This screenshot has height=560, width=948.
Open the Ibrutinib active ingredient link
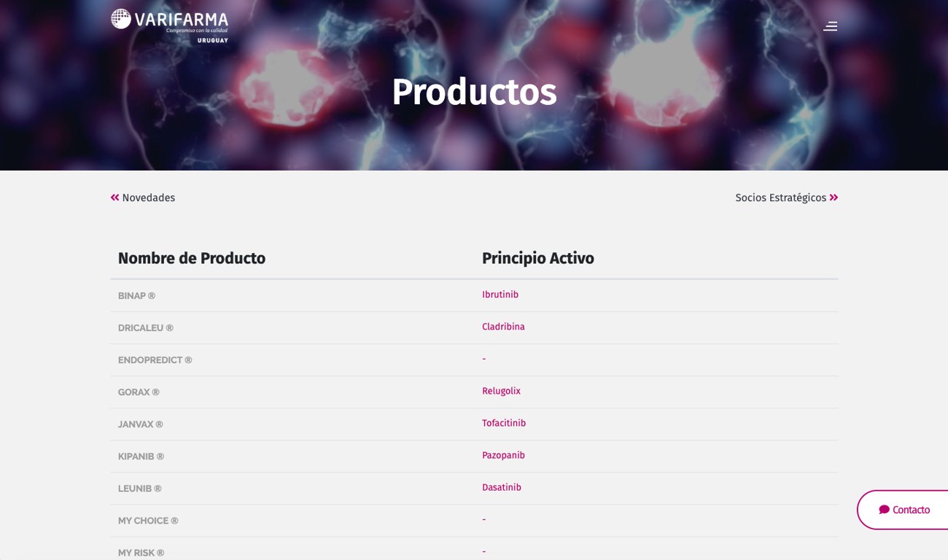(x=500, y=295)
